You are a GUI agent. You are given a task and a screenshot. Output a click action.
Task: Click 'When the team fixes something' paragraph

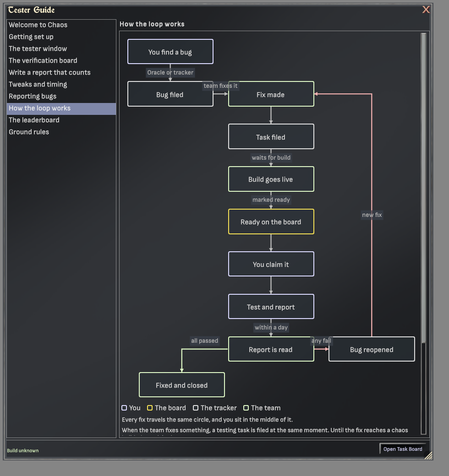[x=265, y=430]
